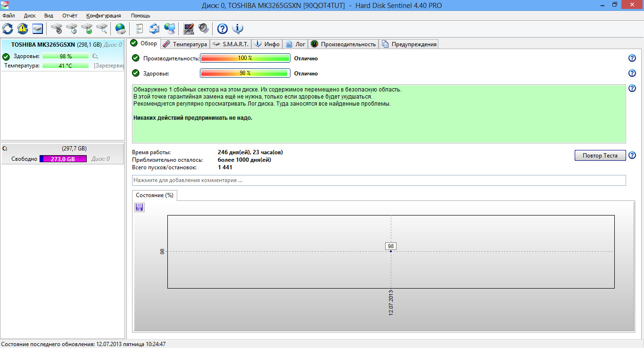This screenshot has width=644, height=348.
Task: Open the S.M.A.R.T. tab
Action: (231, 44)
